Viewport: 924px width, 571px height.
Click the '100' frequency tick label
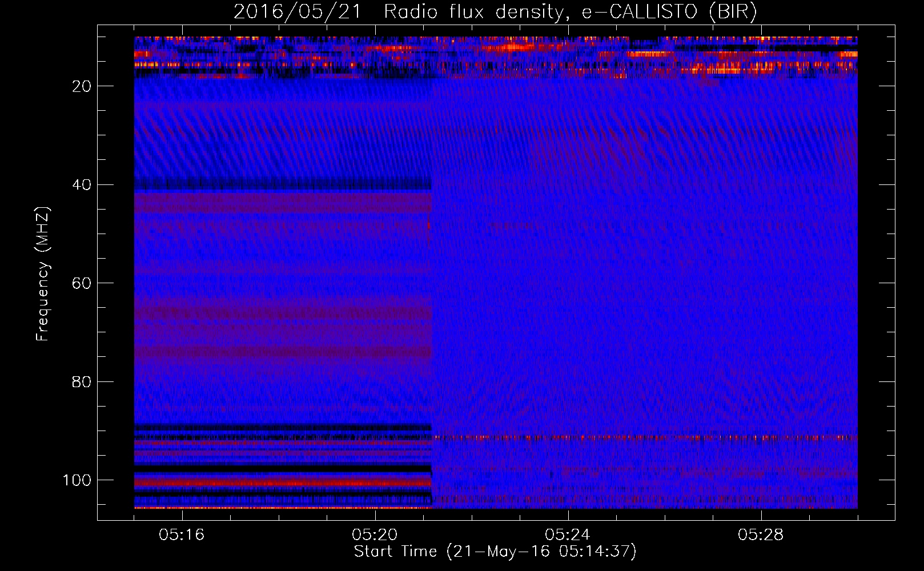tap(77, 480)
